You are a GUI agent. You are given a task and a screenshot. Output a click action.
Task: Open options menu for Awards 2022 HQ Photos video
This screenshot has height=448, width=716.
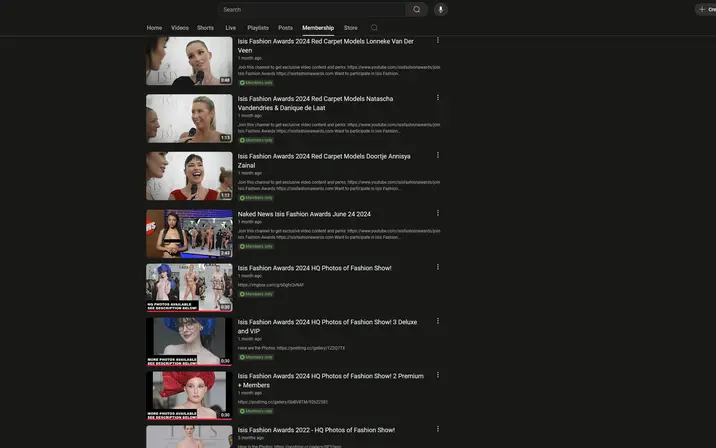[437, 429]
